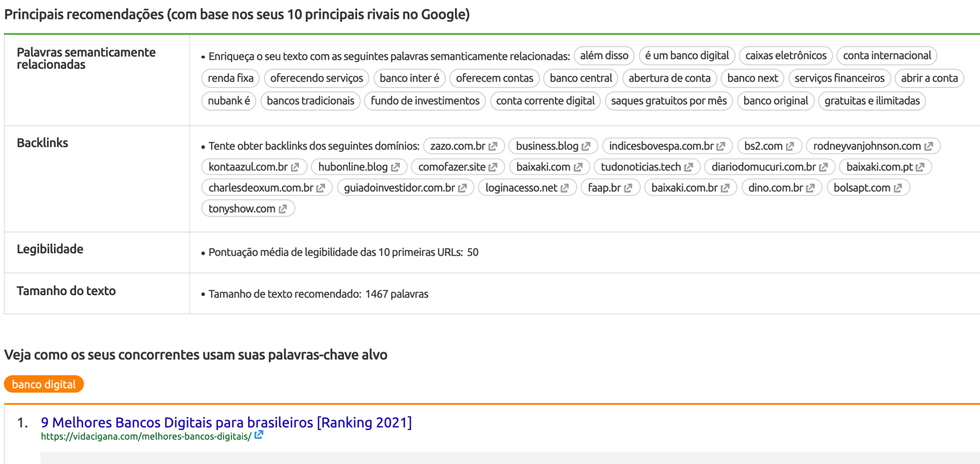The height and width of the screenshot is (464, 980).
Task: Open external link icon for baixaki.com.pt
Action: click(x=920, y=167)
